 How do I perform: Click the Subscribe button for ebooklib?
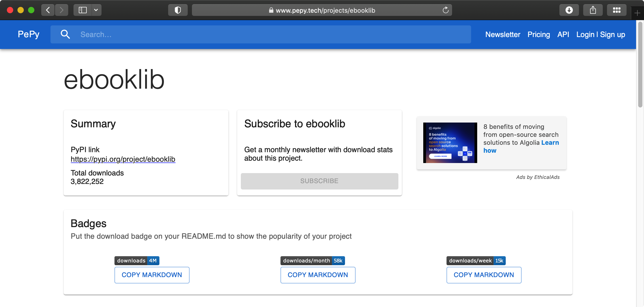(320, 181)
